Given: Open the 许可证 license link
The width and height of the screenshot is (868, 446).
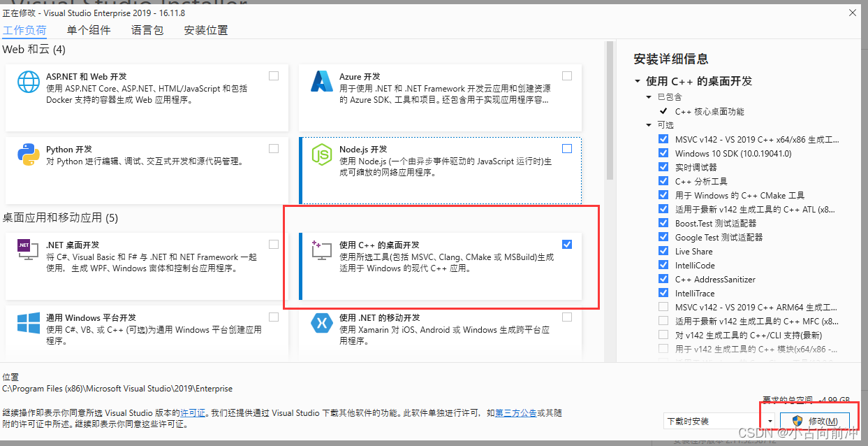Looking at the screenshot, I should (x=193, y=413).
